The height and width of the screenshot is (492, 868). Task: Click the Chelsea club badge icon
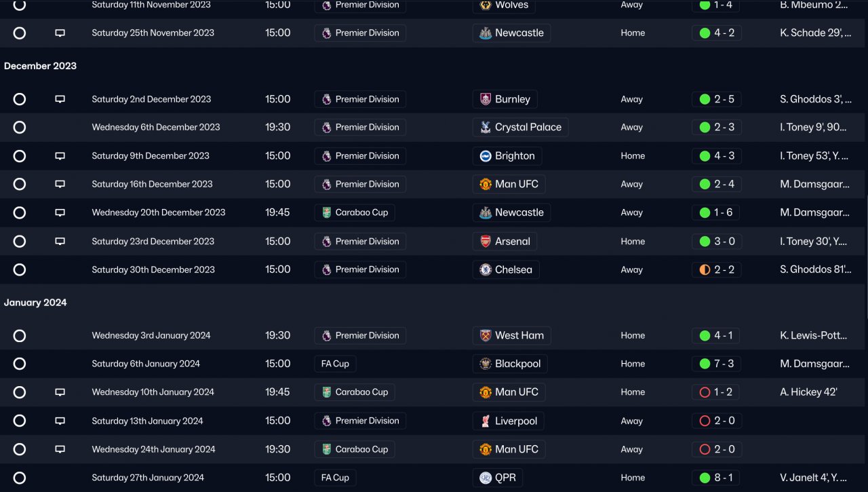tap(486, 270)
